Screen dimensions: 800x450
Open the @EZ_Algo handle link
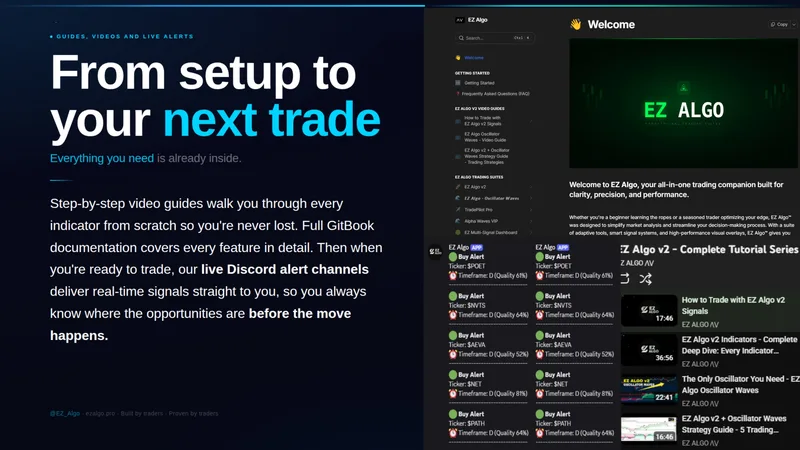tap(65, 413)
